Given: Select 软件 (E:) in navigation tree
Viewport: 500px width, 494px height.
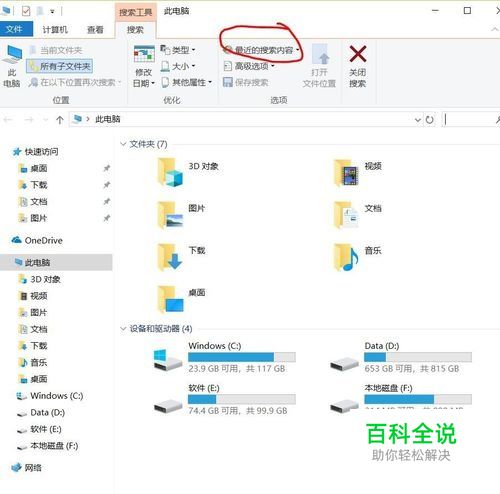Looking at the screenshot, I should point(39,429).
